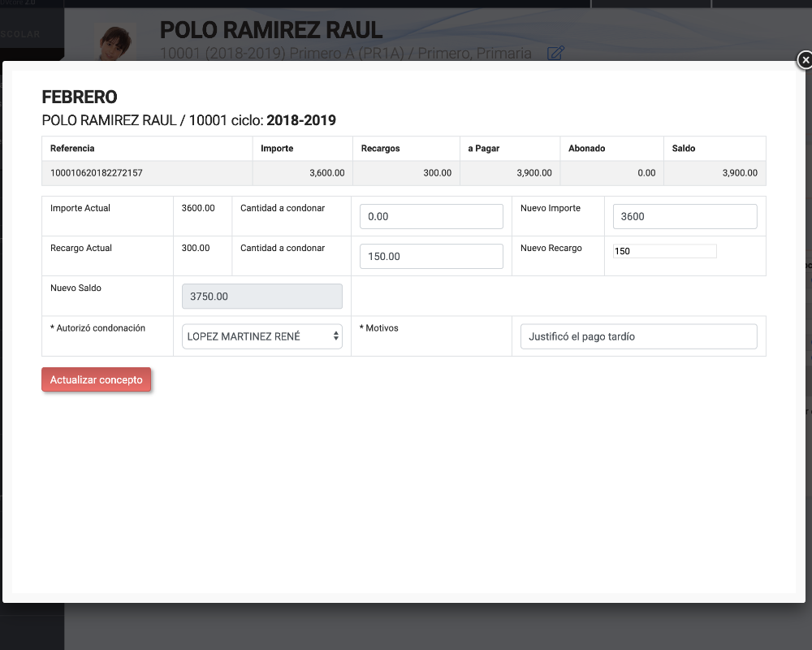Click the POLO RAMIREZ RAUL page heading

pos(270,30)
